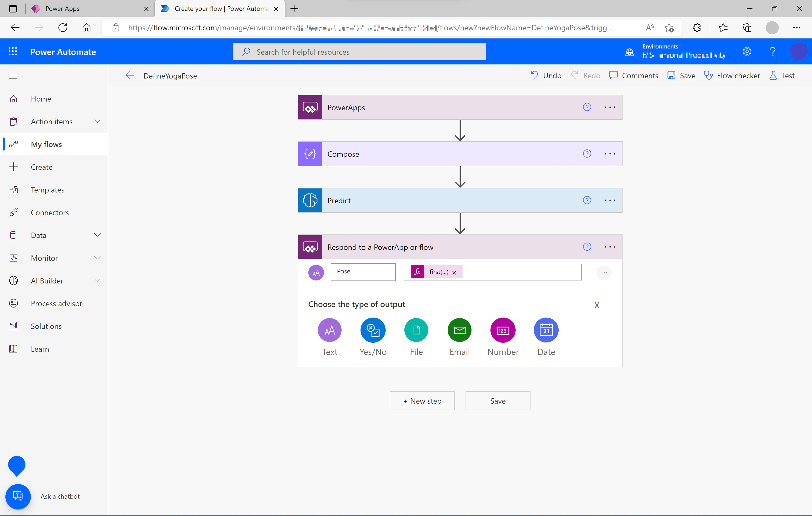Click the Environments globe icon
Image resolution: width=812 pixels, height=516 pixels.
[629, 52]
